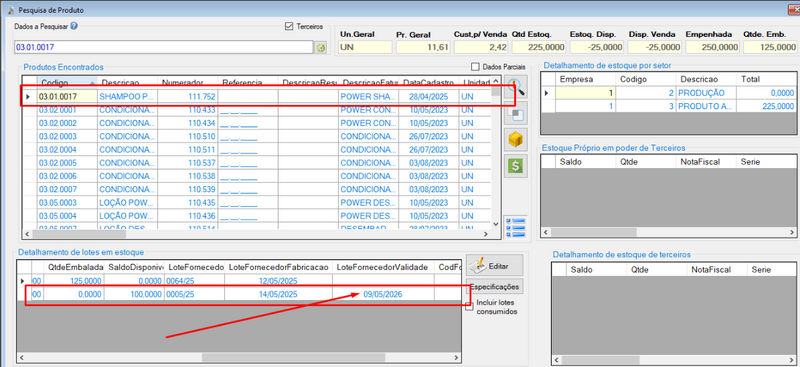Click the Cust.p/ Venda value 2,42

pos(481,47)
